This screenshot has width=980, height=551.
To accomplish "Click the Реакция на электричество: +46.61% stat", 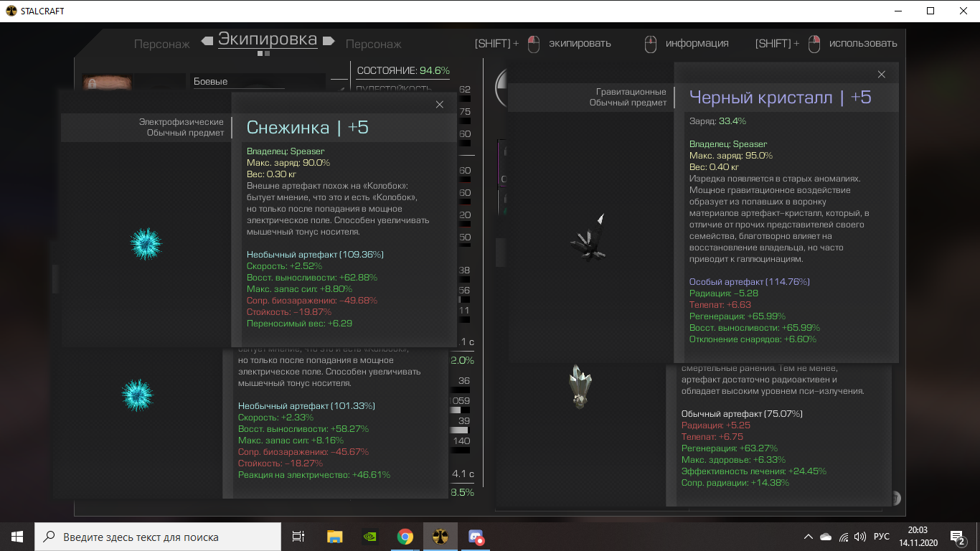I will pyautogui.click(x=314, y=475).
